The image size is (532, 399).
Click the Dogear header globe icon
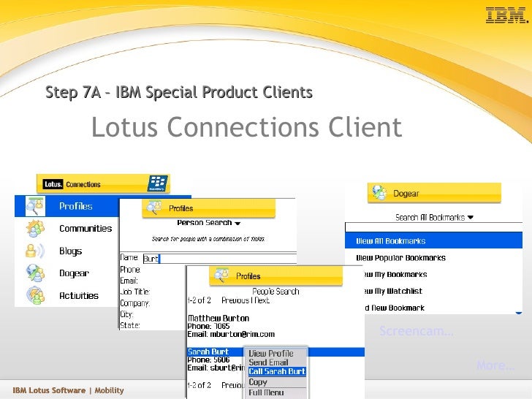(x=380, y=193)
